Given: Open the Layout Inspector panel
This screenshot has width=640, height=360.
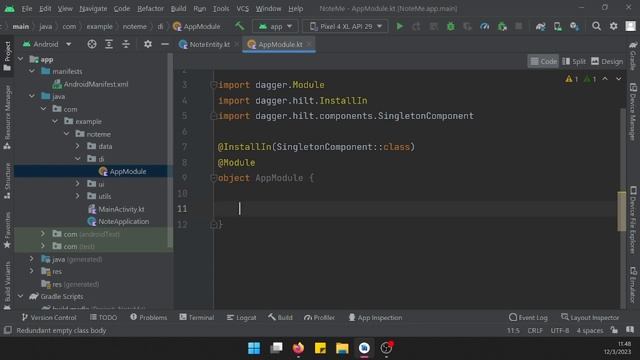Looking at the screenshot, I should coord(590,318).
